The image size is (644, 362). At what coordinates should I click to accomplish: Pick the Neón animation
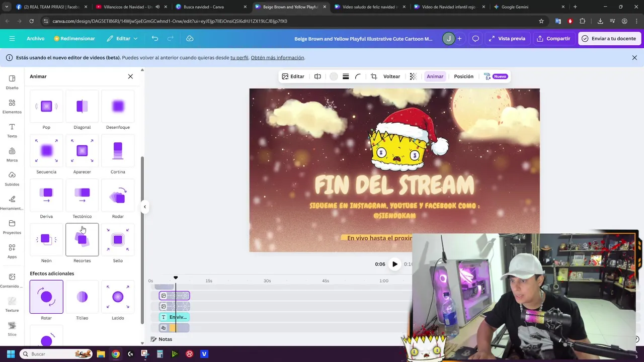click(x=46, y=240)
